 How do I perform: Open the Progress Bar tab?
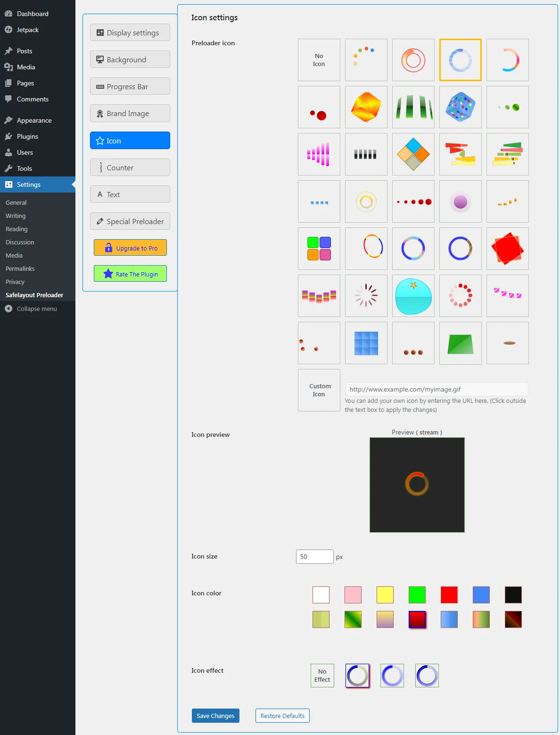130,86
